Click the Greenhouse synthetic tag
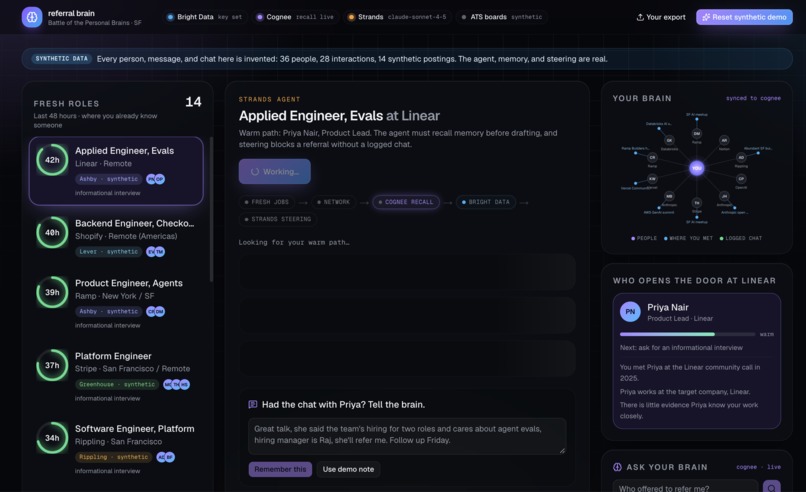The image size is (806, 492). point(117,385)
